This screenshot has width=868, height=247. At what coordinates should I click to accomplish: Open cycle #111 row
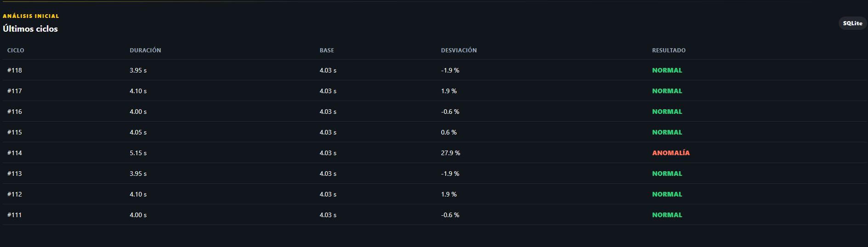(435, 215)
